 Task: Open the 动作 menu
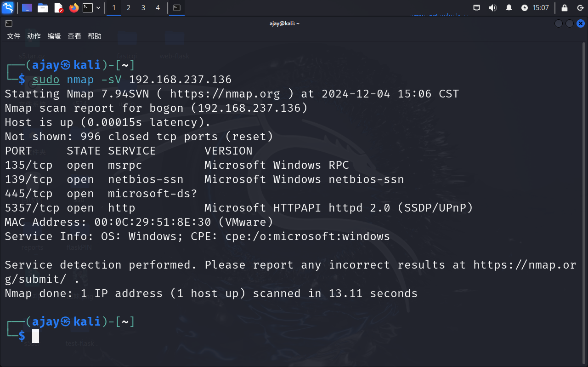click(34, 36)
